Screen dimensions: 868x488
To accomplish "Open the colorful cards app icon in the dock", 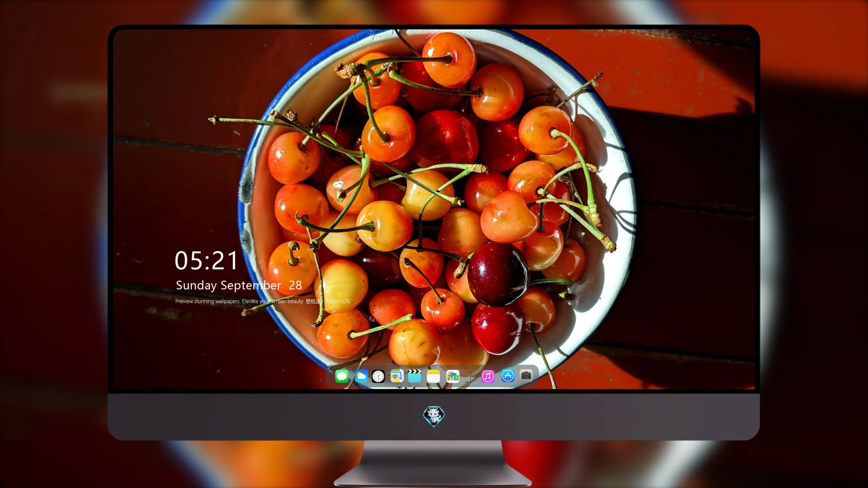I will pos(453,376).
